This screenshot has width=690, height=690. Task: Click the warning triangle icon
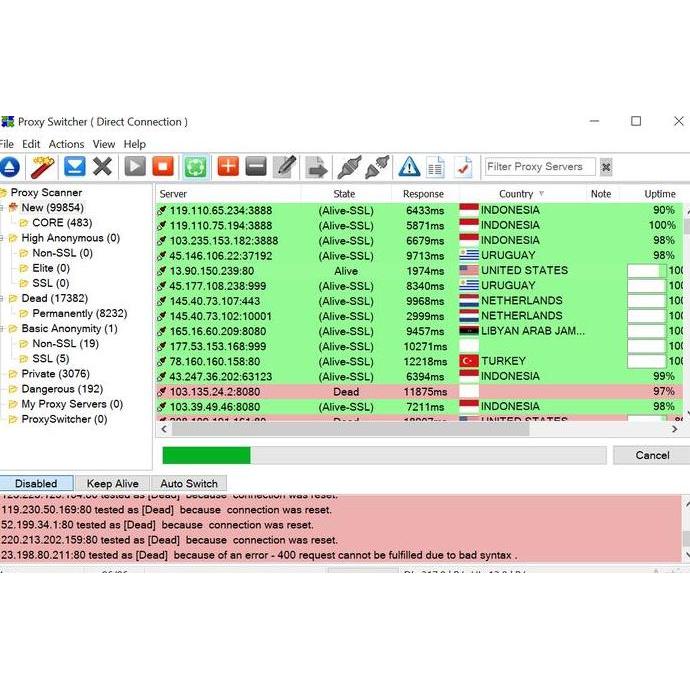pos(409,167)
